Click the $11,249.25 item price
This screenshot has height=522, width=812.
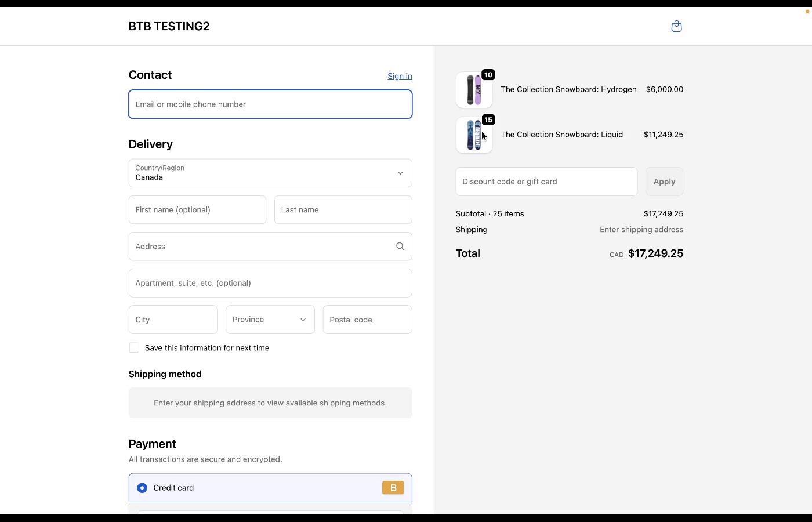click(x=664, y=135)
